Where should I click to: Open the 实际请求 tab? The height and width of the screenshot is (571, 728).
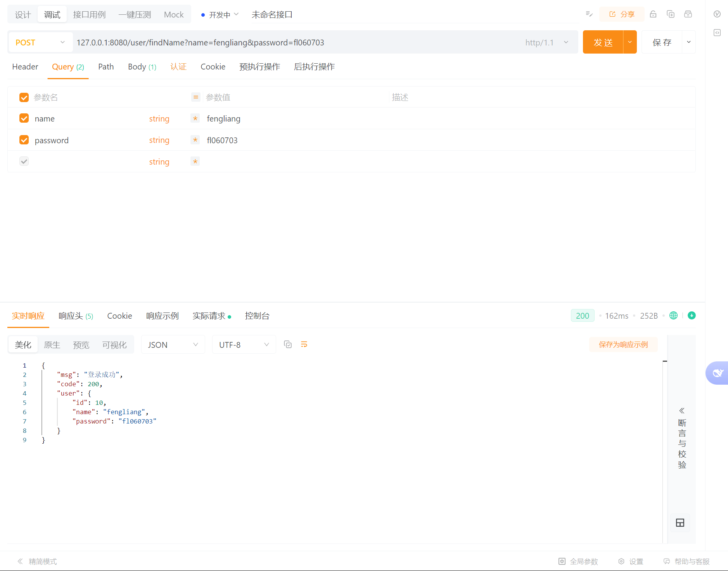(x=212, y=316)
